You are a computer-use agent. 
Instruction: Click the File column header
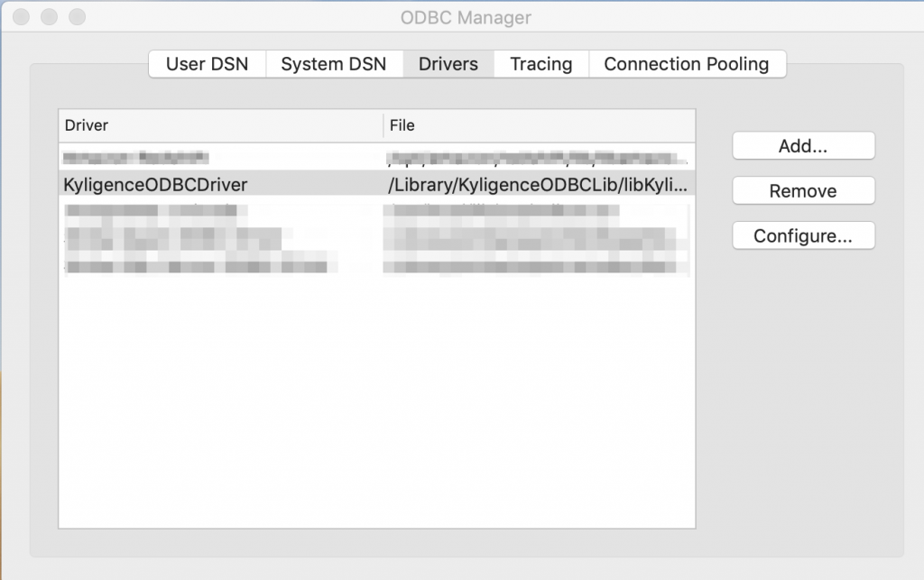click(540, 125)
